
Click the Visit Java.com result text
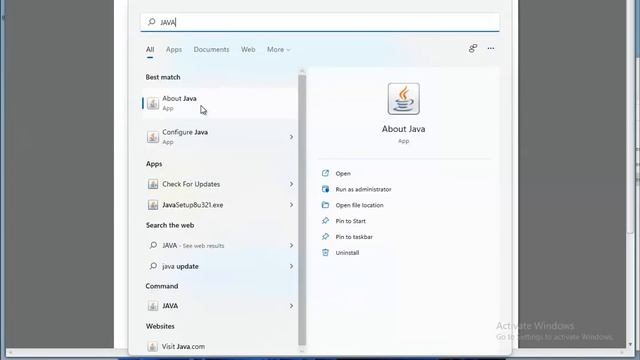(183, 347)
